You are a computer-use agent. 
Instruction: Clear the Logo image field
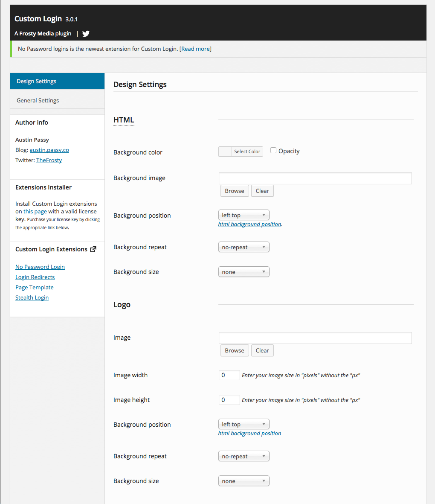pyautogui.click(x=262, y=350)
